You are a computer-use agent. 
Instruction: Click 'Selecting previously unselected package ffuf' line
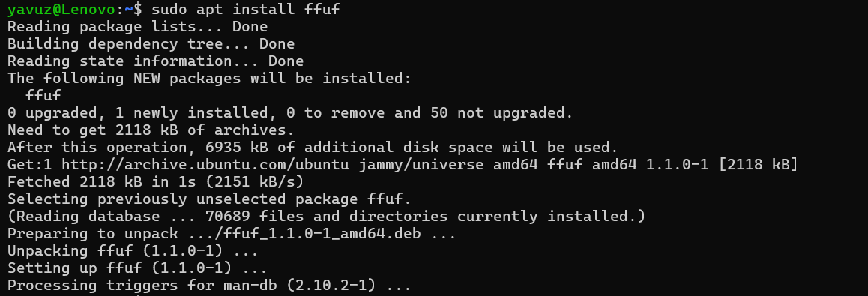pyautogui.click(x=209, y=199)
